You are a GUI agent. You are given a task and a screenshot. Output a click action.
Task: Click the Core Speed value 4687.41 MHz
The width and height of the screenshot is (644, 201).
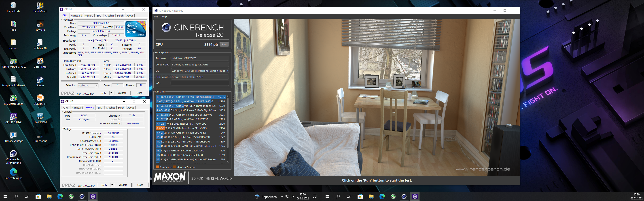[x=88, y=65]
